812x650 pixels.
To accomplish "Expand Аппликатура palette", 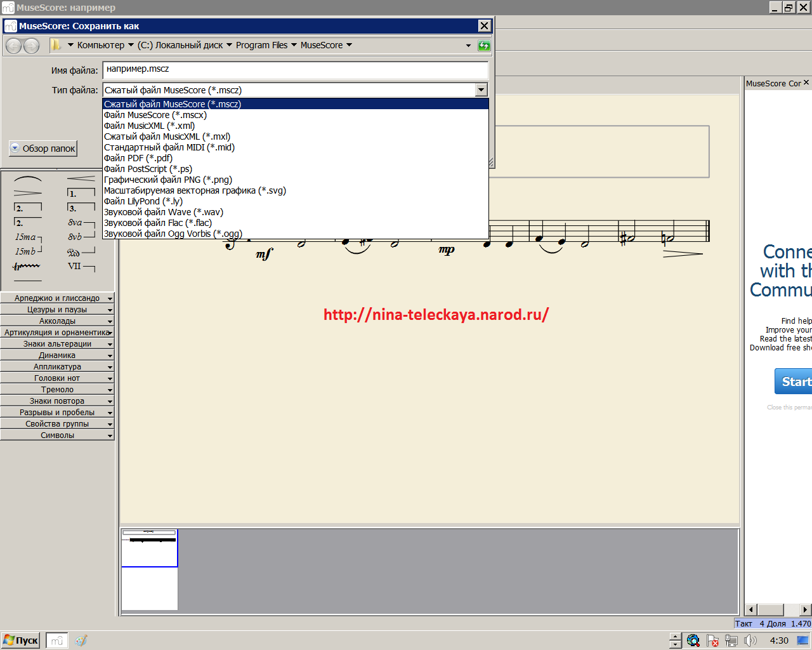I will point(57,367).
